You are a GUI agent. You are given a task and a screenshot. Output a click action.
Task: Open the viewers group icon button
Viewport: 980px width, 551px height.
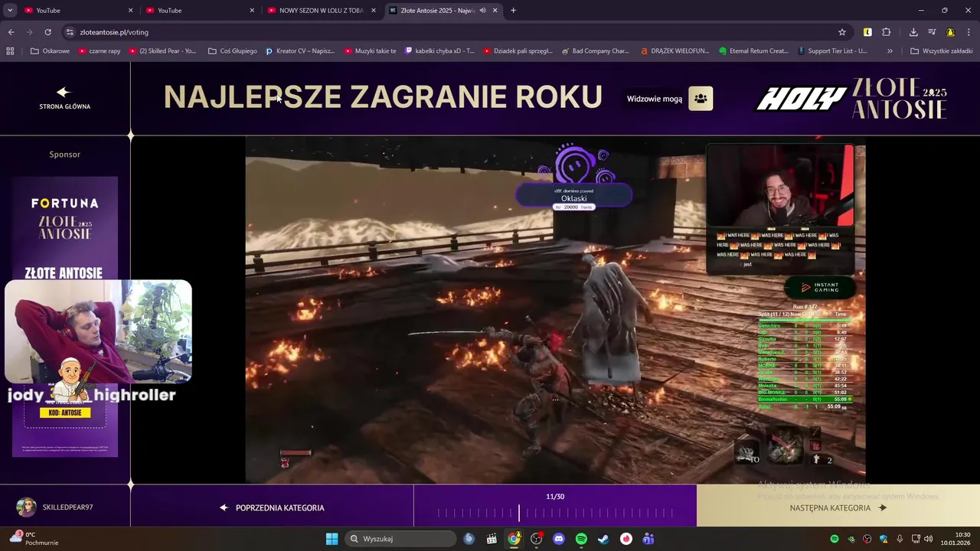point(701,99)
